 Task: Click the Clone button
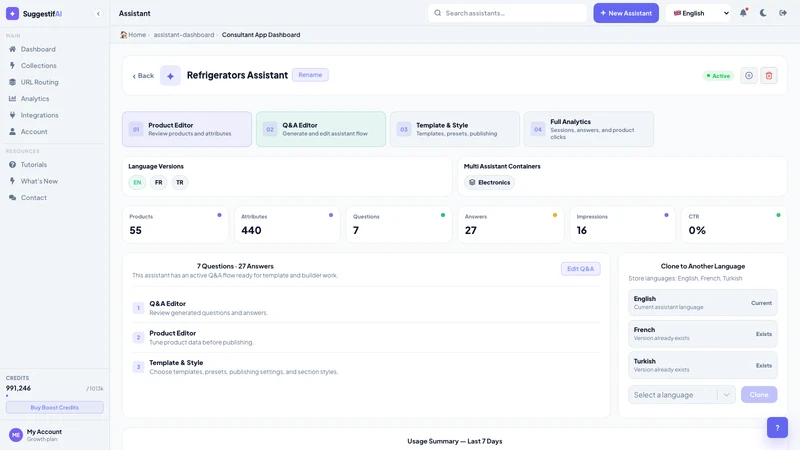point(759,394)
